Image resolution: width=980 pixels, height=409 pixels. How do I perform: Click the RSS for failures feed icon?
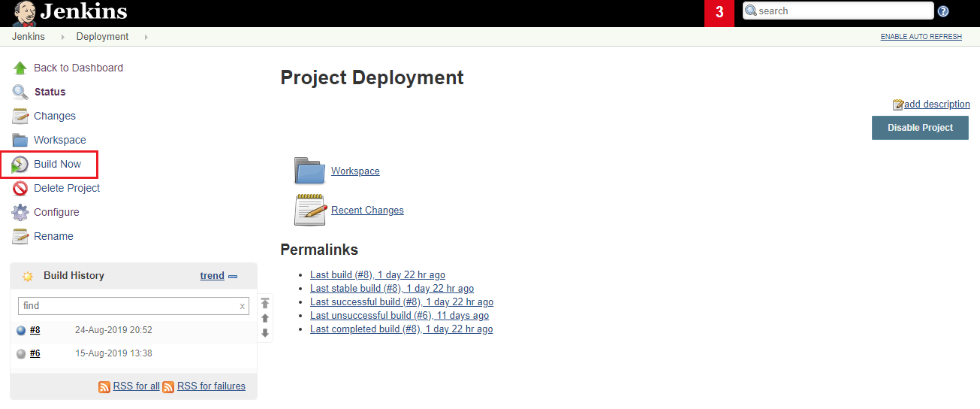point(168,386)
